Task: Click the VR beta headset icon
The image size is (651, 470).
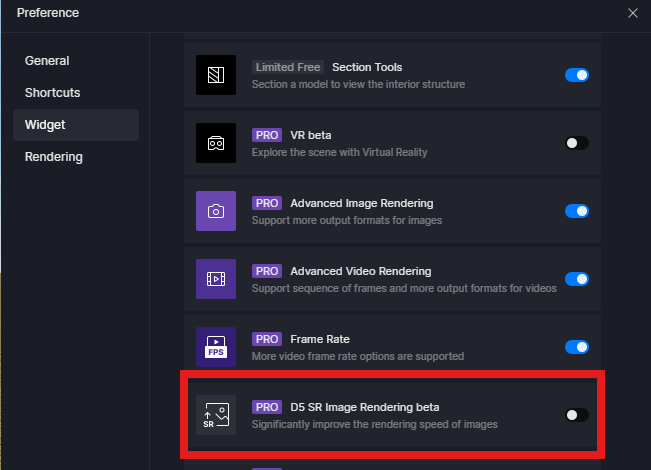Action: 216,143
